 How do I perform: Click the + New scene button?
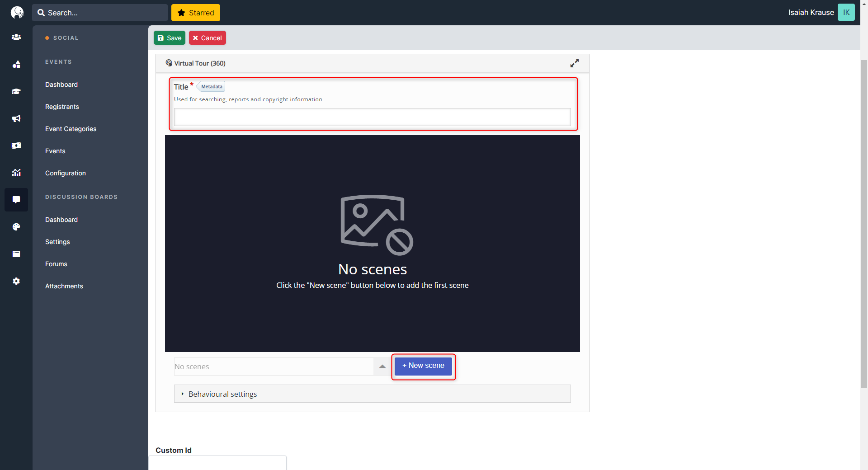(x=423, y=366)
